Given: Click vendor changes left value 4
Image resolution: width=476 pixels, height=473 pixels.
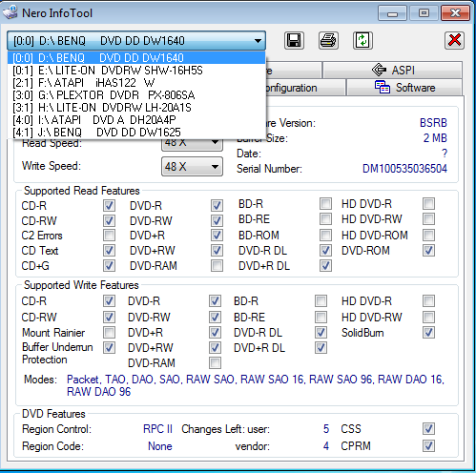Looking at the screenshot, I should 326,446.
